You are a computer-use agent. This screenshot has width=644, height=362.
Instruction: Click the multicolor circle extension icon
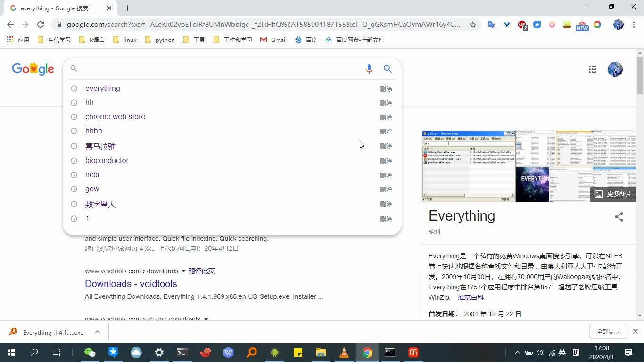coord(597,25)
